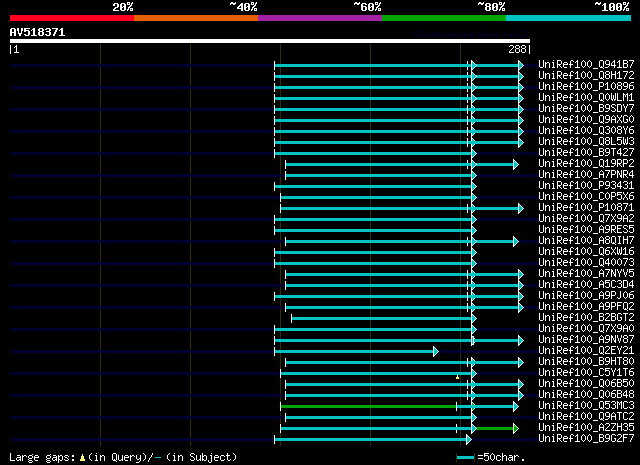Select the UniRef100_Q2EY21 label
The width and height of the screenshot is (640, 465).
(586, 351)
